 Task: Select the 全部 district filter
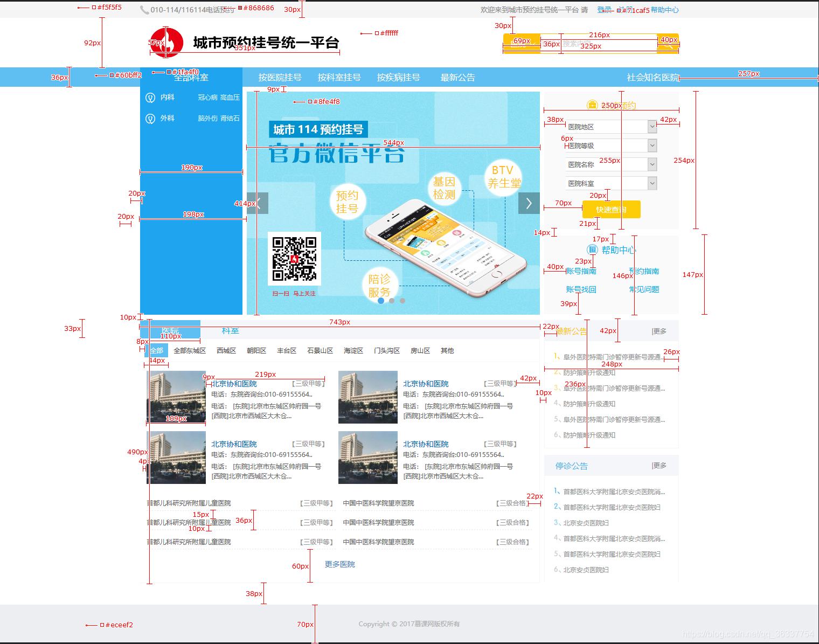pyautogui.click(x=157, y=350)
